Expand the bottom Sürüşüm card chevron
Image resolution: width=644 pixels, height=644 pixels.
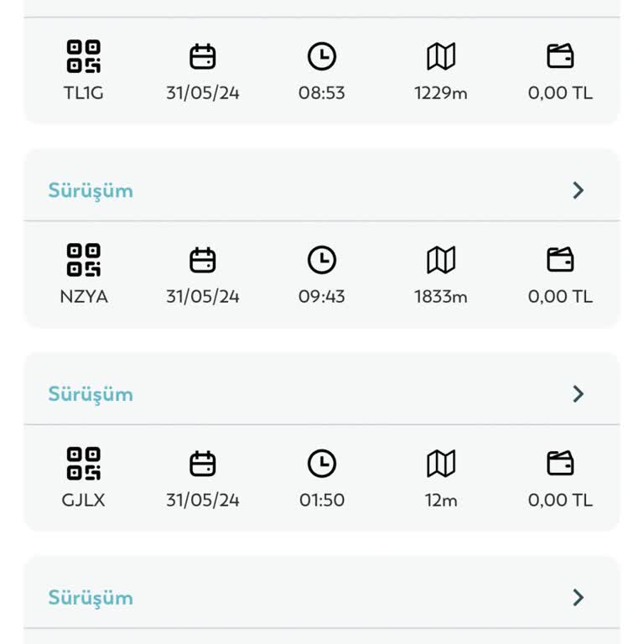coord(578,597)
